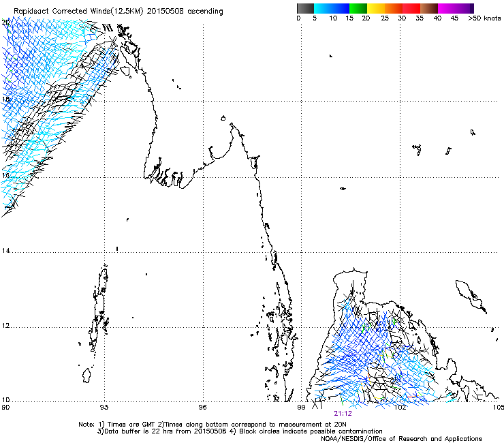Click the "35" legend scale label
Screen dimensions: 504x443
pyautogui.click(x=420, y=18)
